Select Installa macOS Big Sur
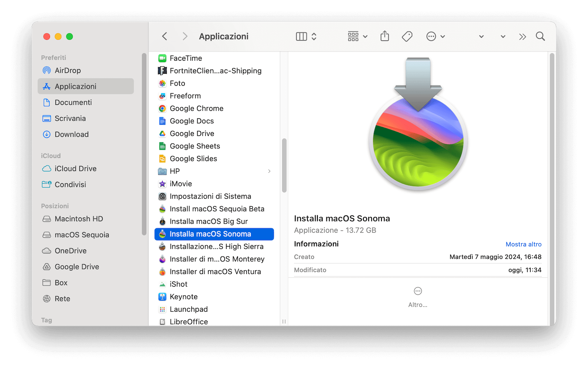The width and height of the screenshot is (588, 368). pyautogui.click(x=214, y=221)
